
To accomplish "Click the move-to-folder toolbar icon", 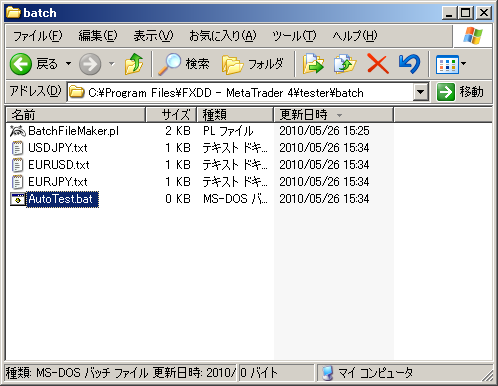I will (x=313, y=64).
